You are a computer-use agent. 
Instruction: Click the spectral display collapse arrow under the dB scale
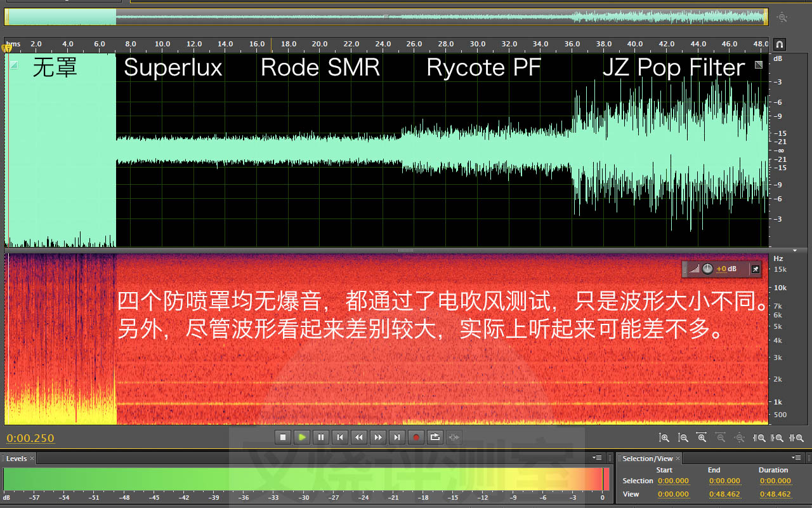[794, 251]
